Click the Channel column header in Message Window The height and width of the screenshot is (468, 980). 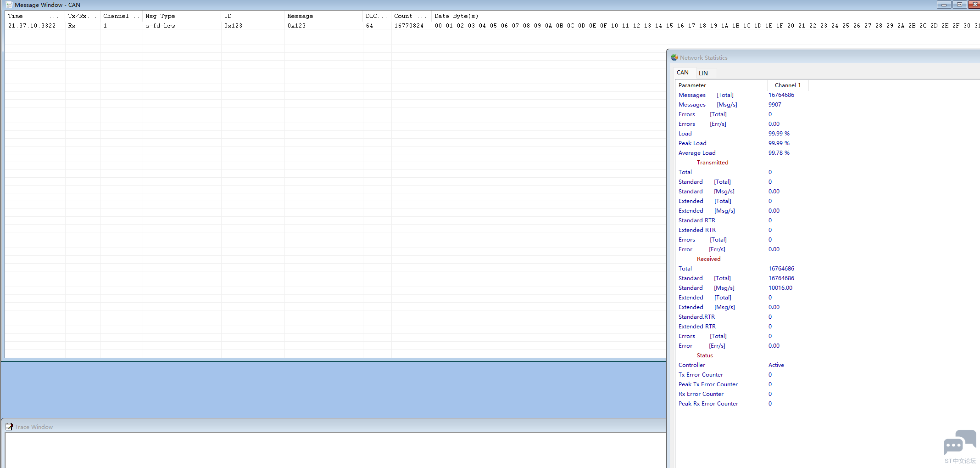pos(122,16)
